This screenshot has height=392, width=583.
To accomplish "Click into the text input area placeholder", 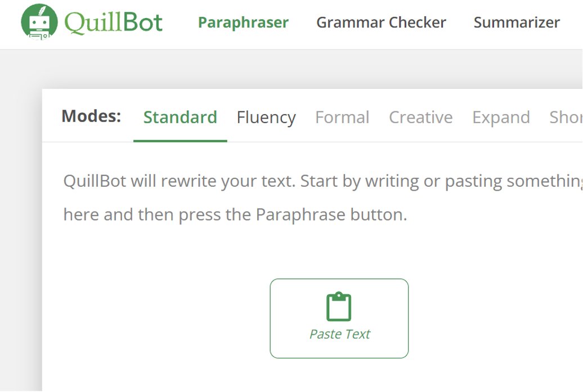I will (323, 197).
